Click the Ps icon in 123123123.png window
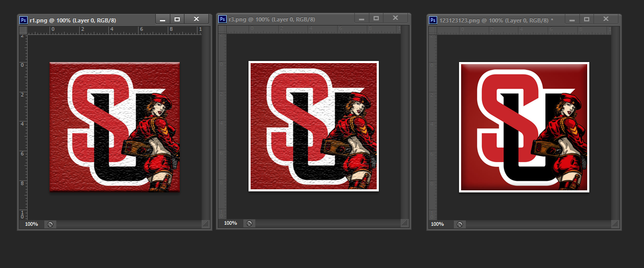The width and height of the screenshot is (644, 268). (432, 20)
